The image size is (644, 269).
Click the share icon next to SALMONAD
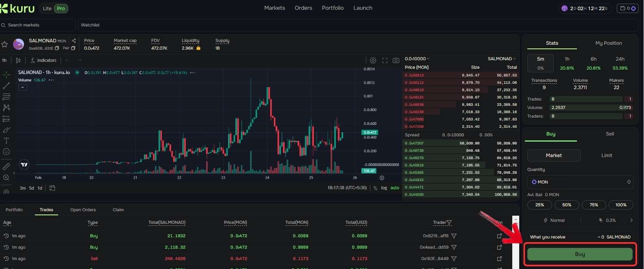(x=74, y=41)
